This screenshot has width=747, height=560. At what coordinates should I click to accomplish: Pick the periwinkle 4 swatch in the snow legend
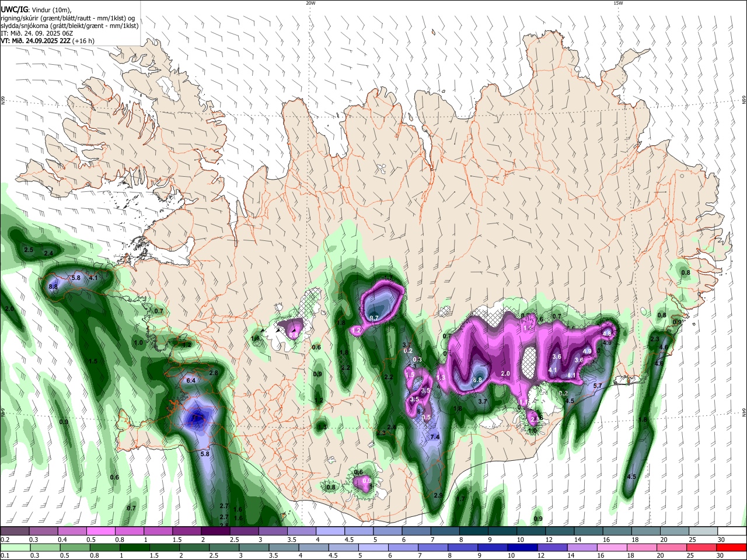point(330,531)
